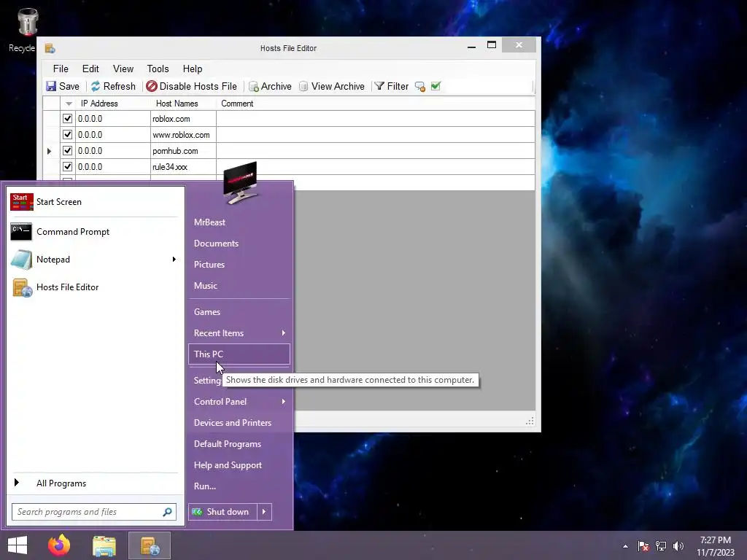Click the empty Comment cell in roblox.com row
This screenshot has width=747, height=560.
tap(376, 119)
